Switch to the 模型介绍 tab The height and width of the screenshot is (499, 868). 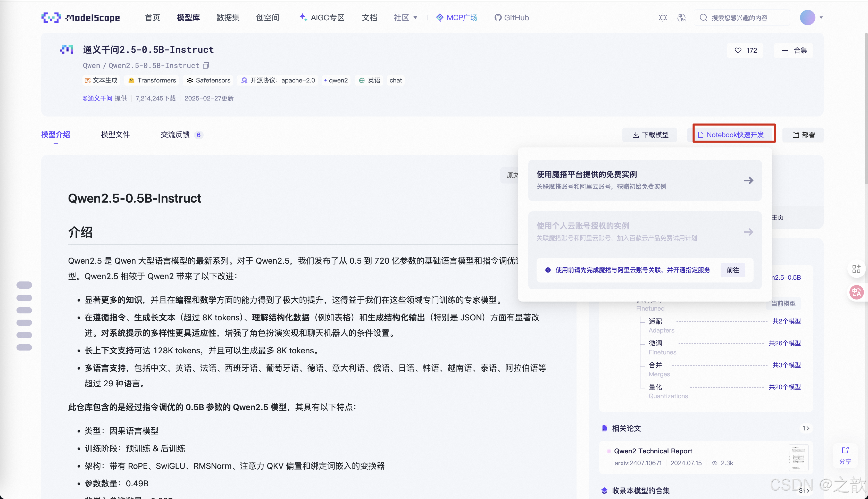[55, 135]
